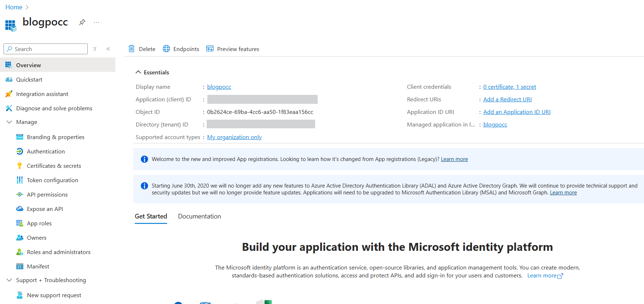Click the redacted Directory (tenant) ID value
This screenshot has height=304, width=644.
click(x=261, y=124)
